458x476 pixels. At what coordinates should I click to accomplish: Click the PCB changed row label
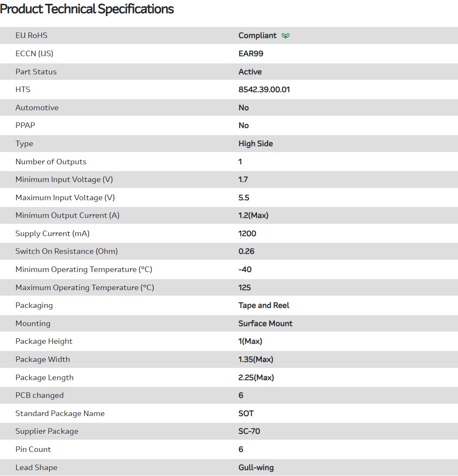39,395
